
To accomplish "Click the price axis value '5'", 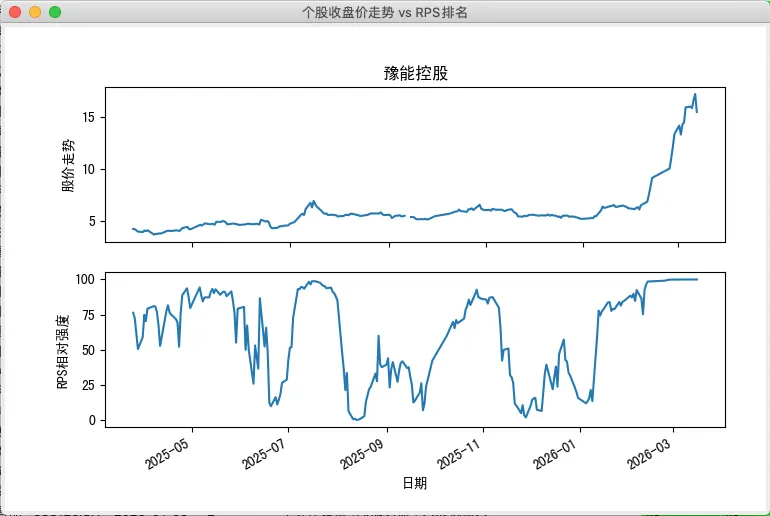I will click(92, 221).
